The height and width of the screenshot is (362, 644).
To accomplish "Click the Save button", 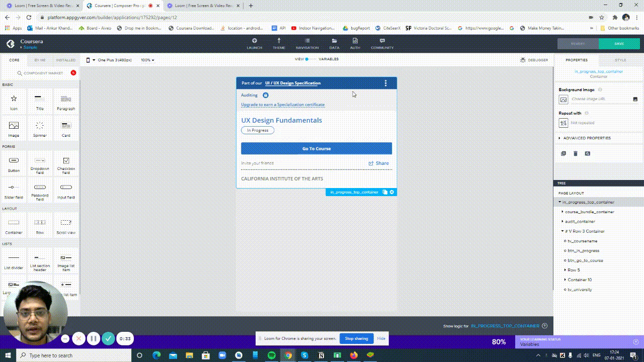I will pos(619,44).
